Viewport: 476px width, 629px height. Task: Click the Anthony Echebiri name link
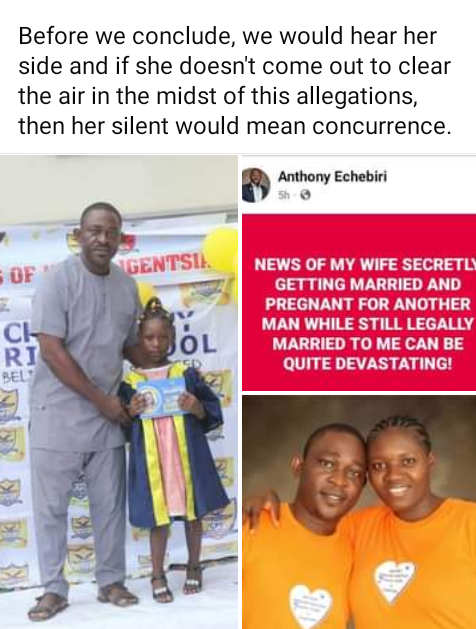[x=332, y=177]
